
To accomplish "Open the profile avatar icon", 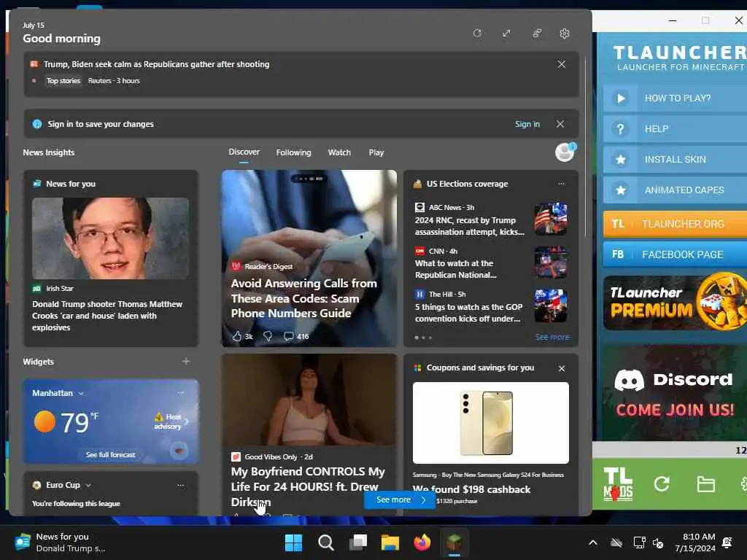I will tap(565, 152).
